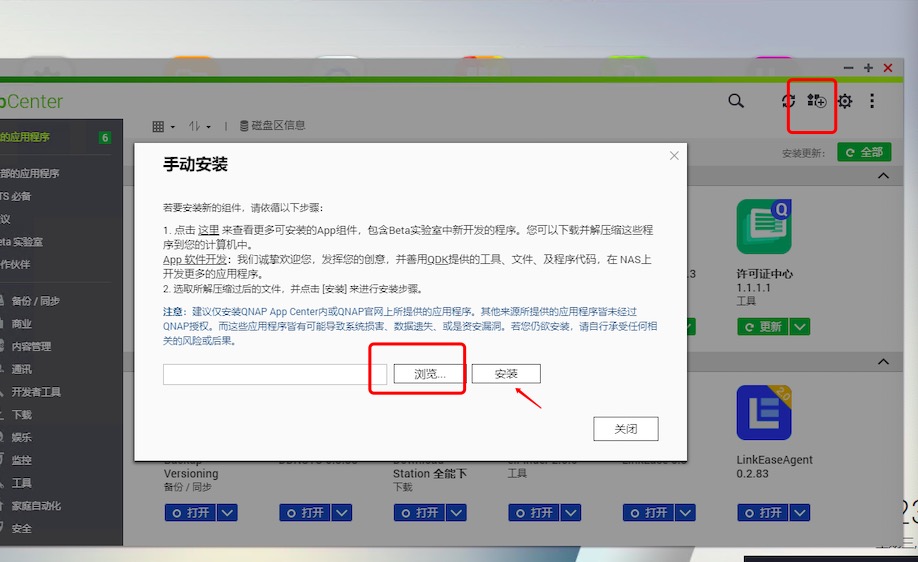Click the 这里 link in step 1

click(208, 230)
